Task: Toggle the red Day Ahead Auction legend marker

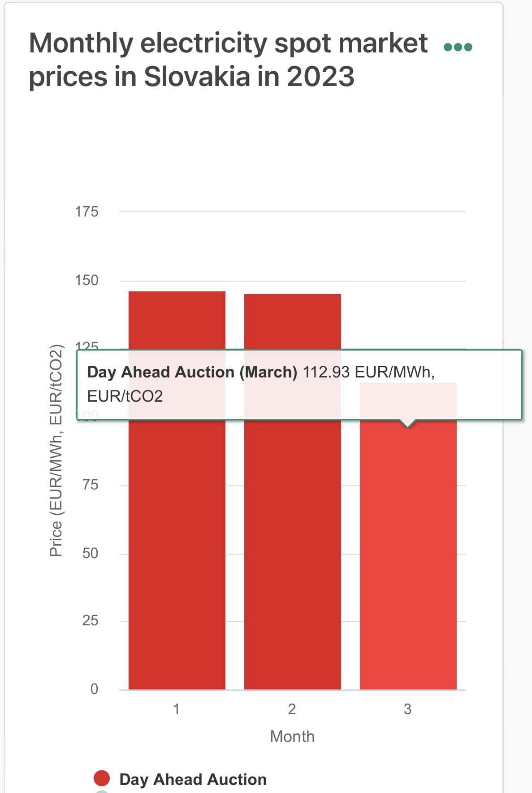Action: point(102,779)
